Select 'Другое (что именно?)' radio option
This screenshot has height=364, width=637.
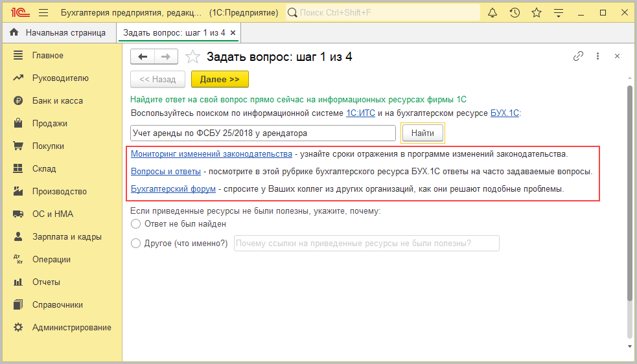[135, 244]
